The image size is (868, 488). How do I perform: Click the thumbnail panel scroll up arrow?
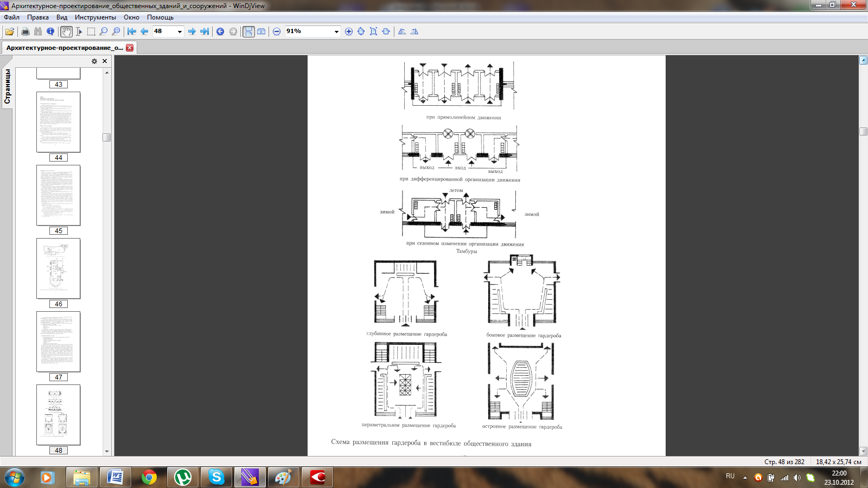107,72
